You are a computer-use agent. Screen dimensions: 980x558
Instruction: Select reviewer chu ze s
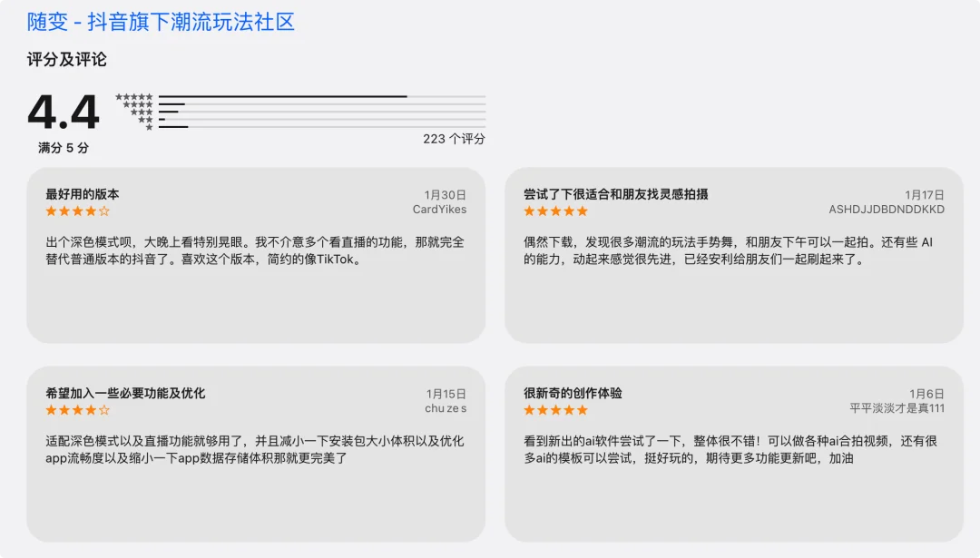coord(447,408)
